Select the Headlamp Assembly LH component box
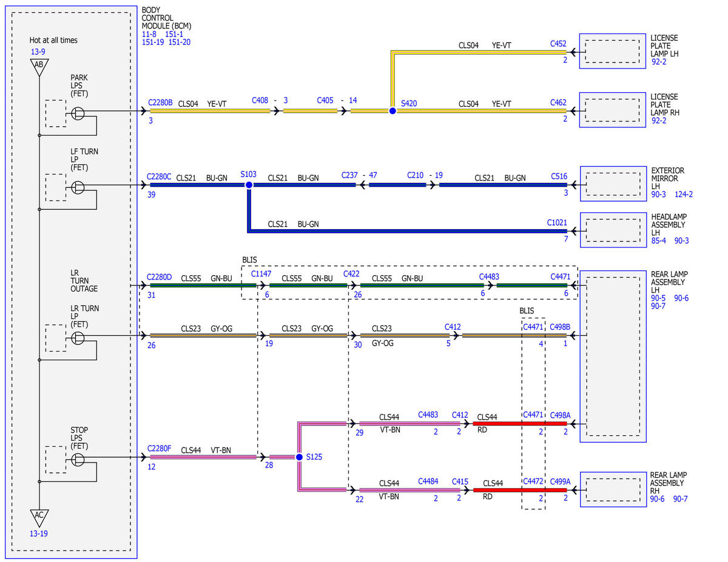Screen dimensions: 728x562 [613, 230]
